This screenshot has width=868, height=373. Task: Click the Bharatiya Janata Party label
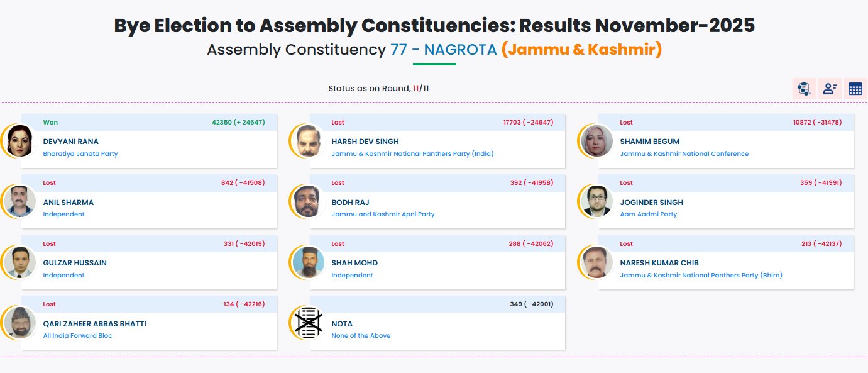click(x=80, y=153)
